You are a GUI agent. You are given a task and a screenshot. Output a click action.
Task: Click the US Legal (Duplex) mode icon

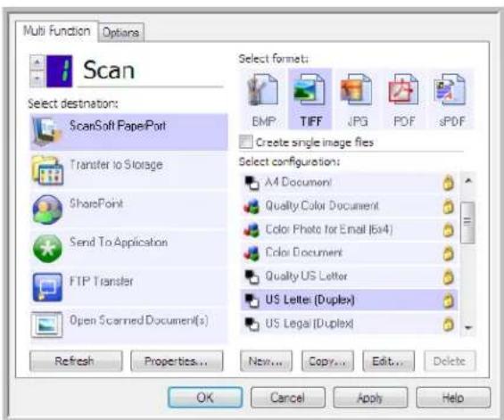(x=252, y=324)
